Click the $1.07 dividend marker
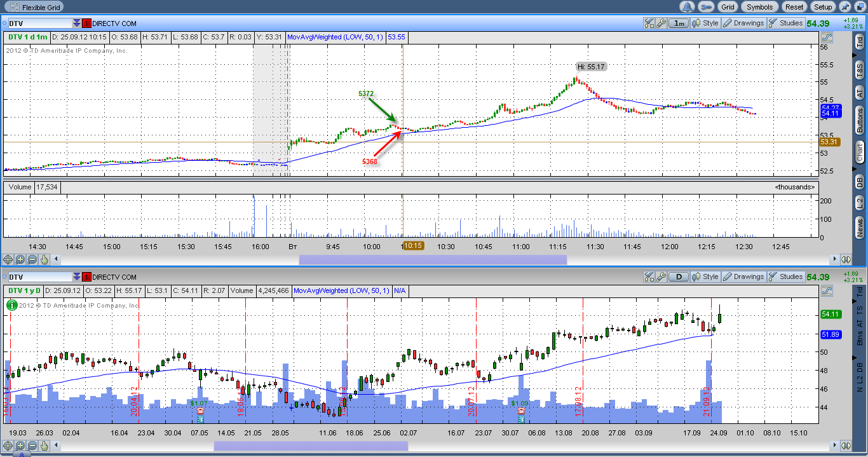This screenshot has width=868, height=457. click(x=199, y=403)
